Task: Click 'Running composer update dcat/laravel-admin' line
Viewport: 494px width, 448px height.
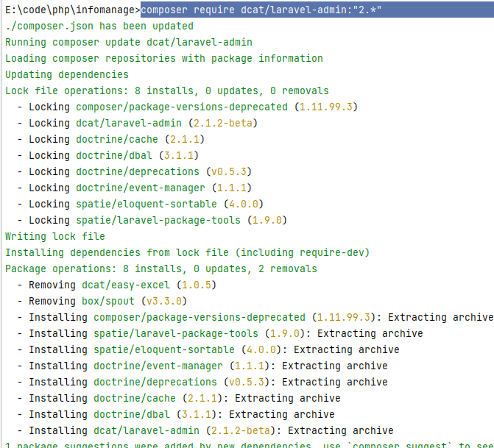Action: [x=129, y=42]
